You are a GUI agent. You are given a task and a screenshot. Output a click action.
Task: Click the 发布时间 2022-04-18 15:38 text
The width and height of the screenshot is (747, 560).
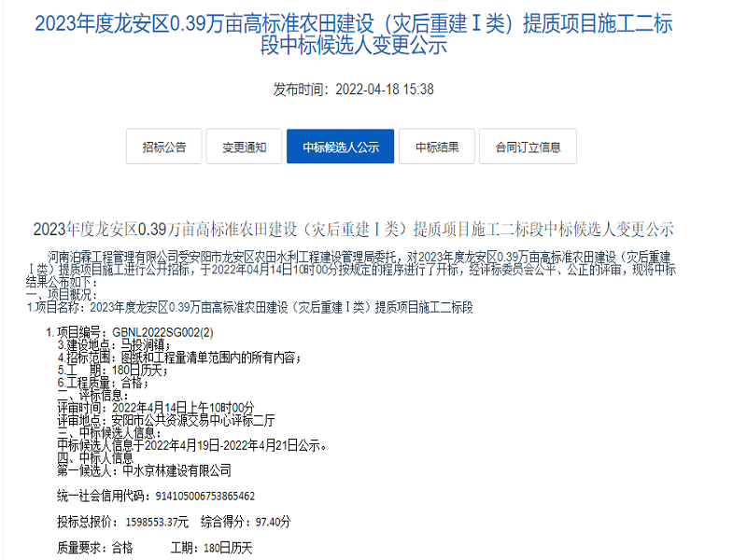353,90
